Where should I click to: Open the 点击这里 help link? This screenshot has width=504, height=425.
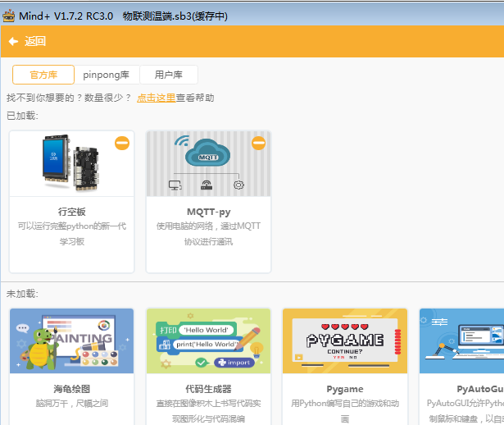tap(157, 98)
